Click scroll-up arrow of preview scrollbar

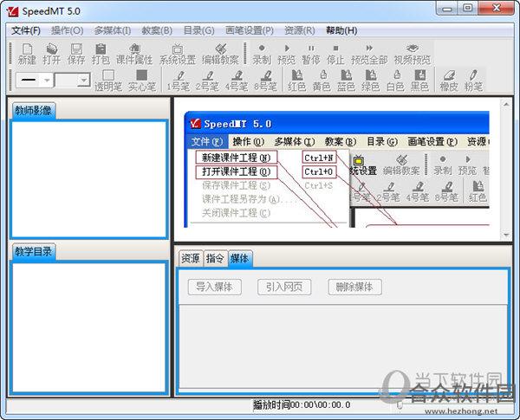click(506, 104)
